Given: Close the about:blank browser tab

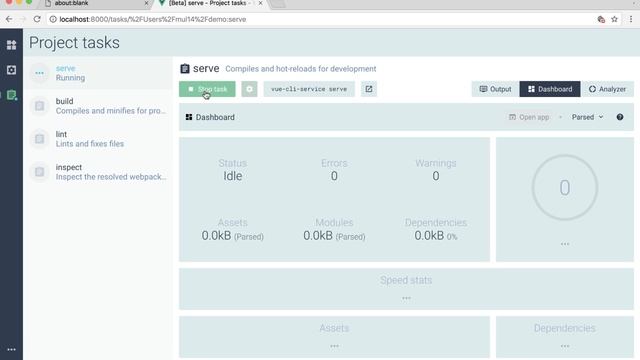Looking at the screenshot, I should (x=147, y=3).
